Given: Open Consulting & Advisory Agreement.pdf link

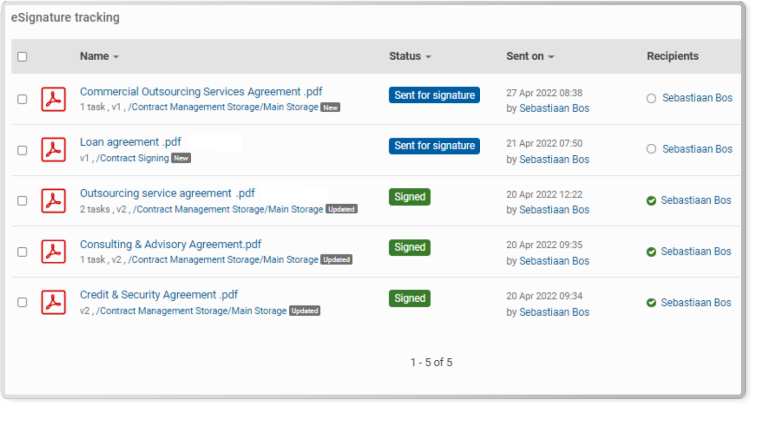Looking at the screenshot, I should coord(170,244).
